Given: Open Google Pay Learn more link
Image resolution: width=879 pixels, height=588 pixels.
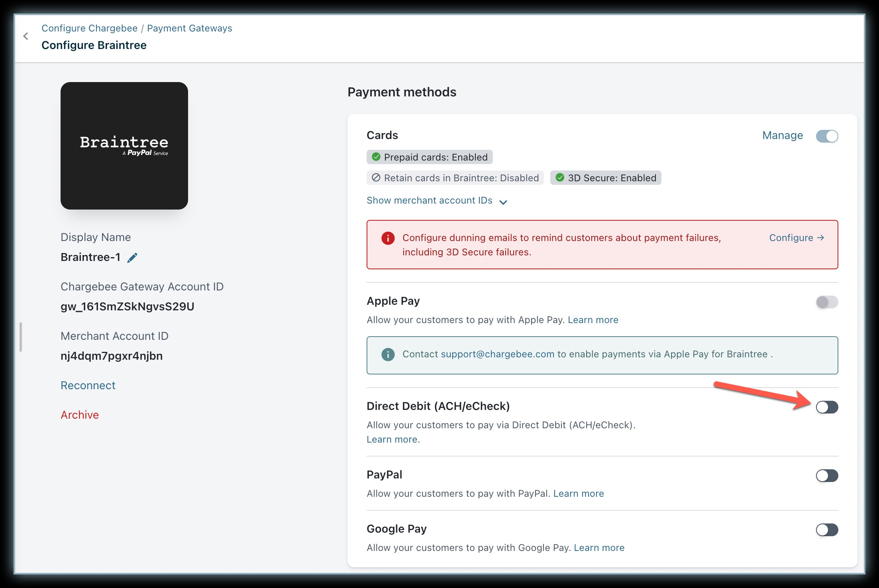Looking at the screenshot, I should click(x=599, y=548).
